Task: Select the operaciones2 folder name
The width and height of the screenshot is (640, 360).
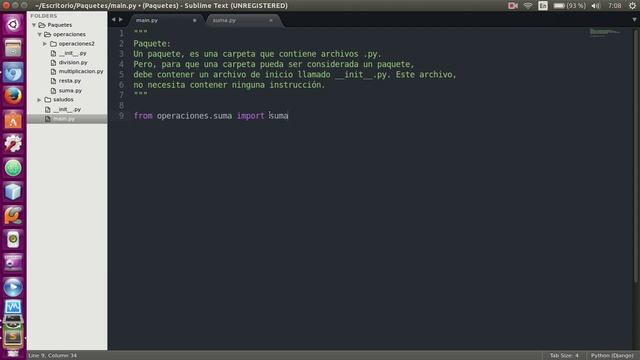Action: click(x=76, y=44)
